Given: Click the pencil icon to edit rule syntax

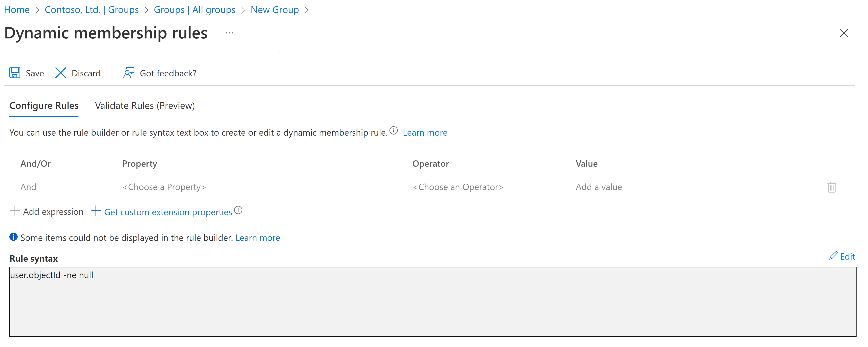Looking at the screenshot, I should (833, 256).
